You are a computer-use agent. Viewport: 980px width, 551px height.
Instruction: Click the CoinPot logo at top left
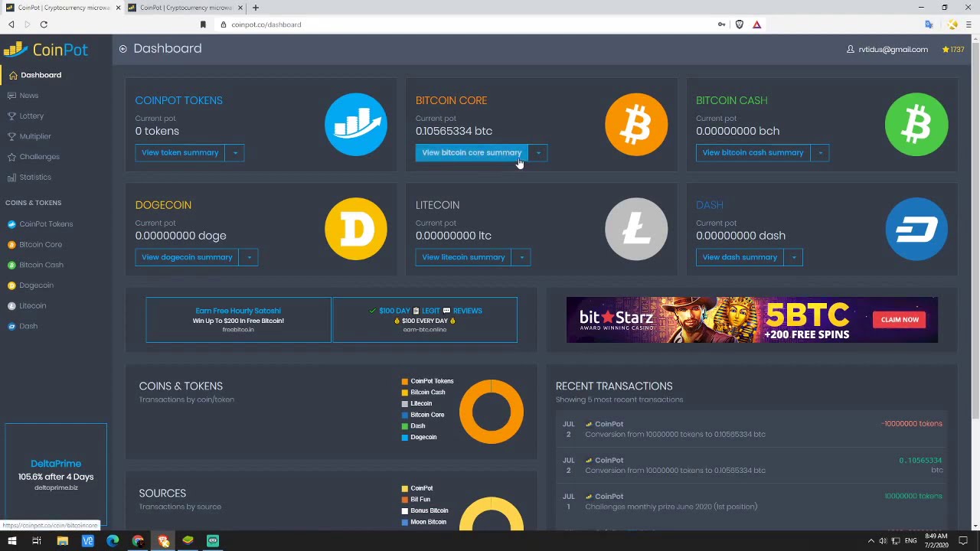tap(46, 50)
